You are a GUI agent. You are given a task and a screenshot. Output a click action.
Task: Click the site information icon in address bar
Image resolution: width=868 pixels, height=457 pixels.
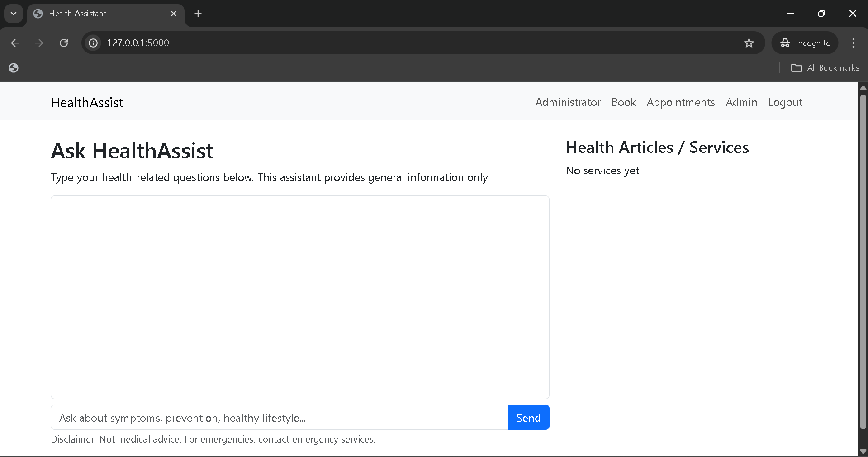coord(93,43)
